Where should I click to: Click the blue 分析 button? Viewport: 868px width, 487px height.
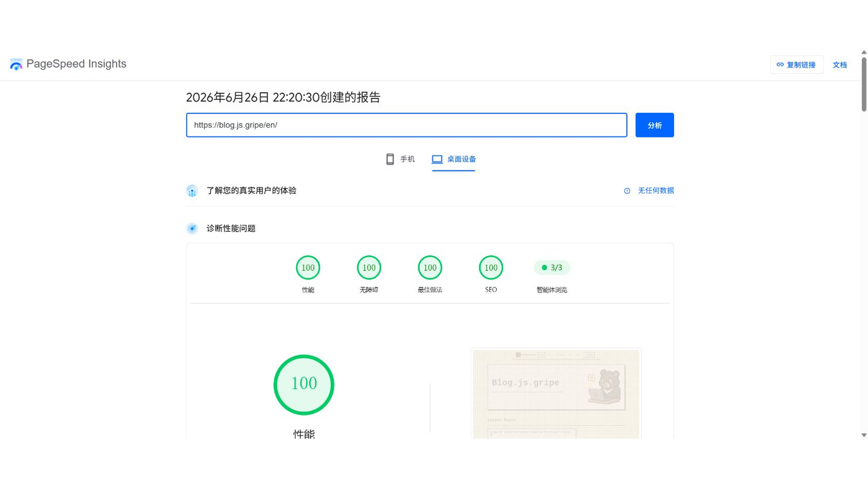coord(655,125)
